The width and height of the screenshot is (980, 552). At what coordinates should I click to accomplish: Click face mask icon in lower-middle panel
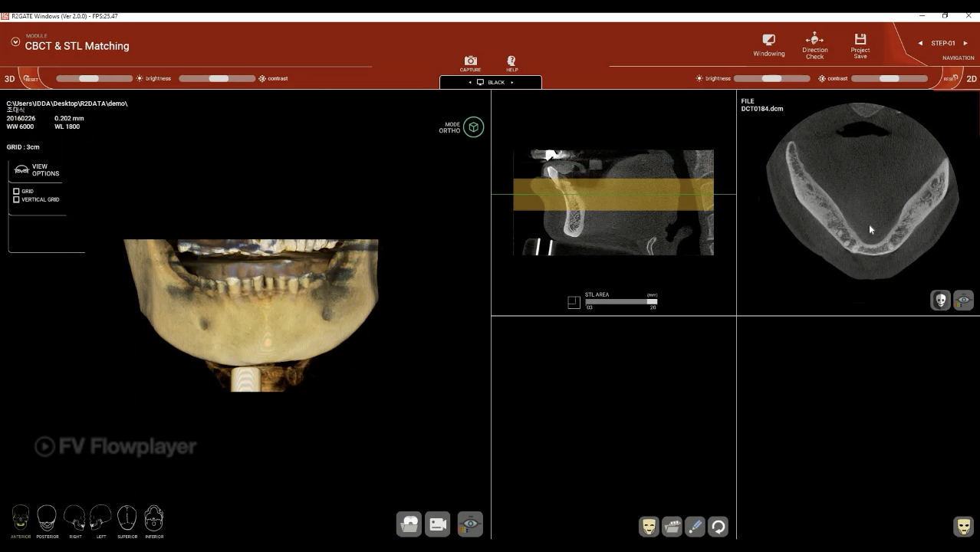point(649,526)
